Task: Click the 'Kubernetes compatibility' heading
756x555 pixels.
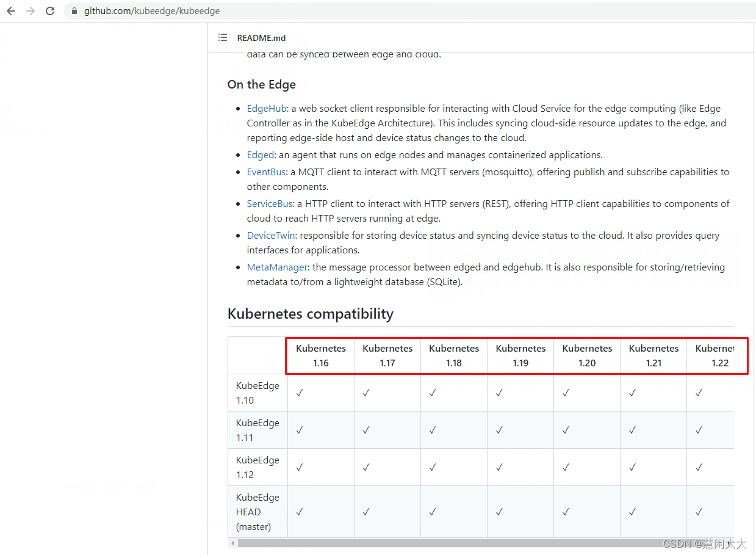Action: (x=311, y=314)
